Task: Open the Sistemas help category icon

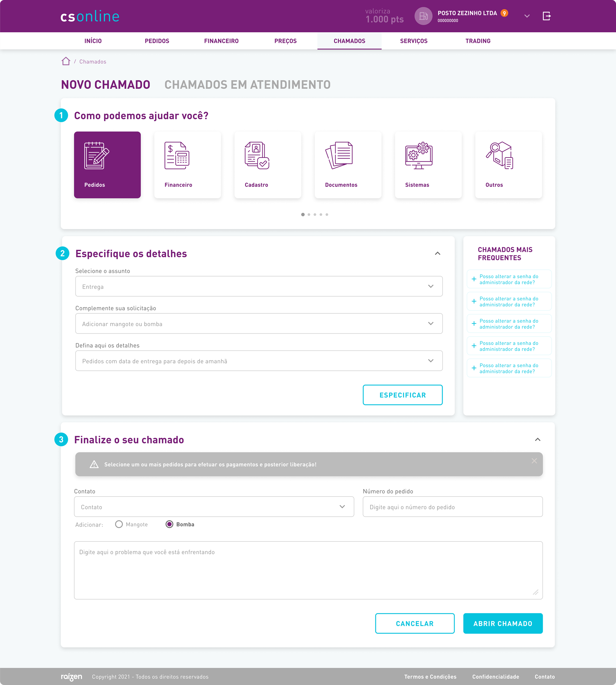Action: [x=419, y=155]
